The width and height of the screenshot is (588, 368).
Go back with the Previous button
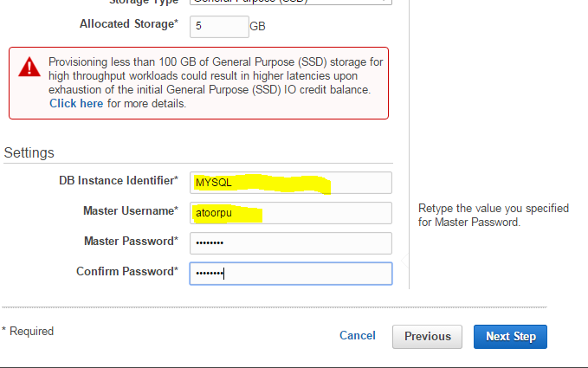click(428, 336)
